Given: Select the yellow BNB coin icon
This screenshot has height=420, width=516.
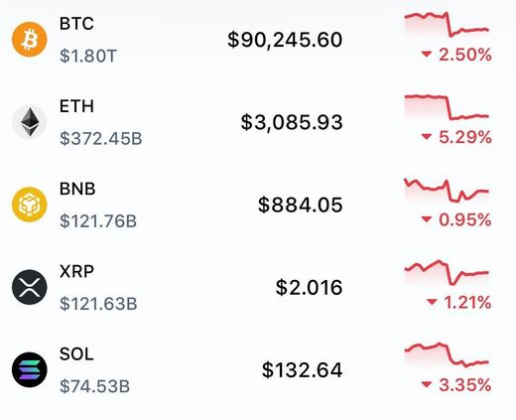Looking at the screenshot, I should [30, 205].
